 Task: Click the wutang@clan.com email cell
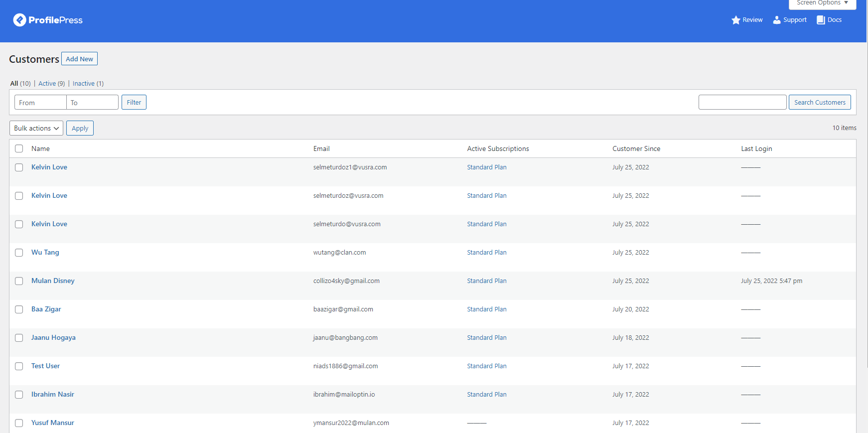tap(340, 252)
